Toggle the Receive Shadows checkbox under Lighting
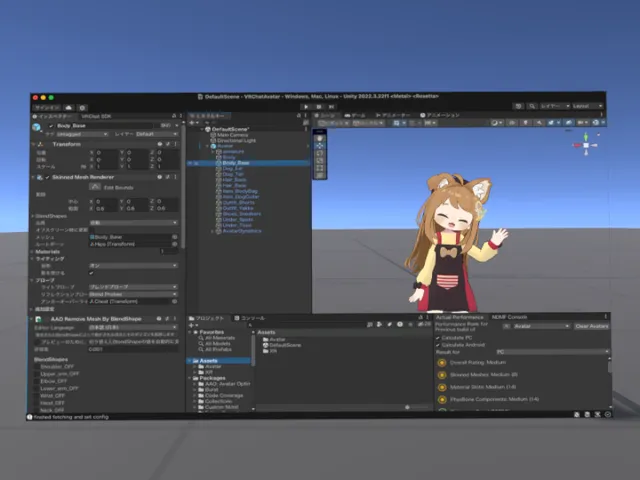 click(91, 273)
